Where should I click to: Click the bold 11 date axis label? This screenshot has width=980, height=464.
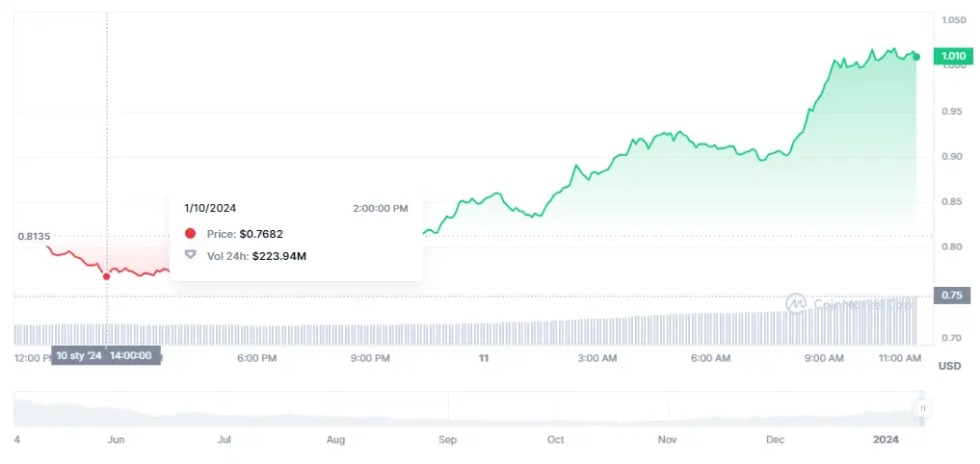pyautogui.click(x=484, y=358)
